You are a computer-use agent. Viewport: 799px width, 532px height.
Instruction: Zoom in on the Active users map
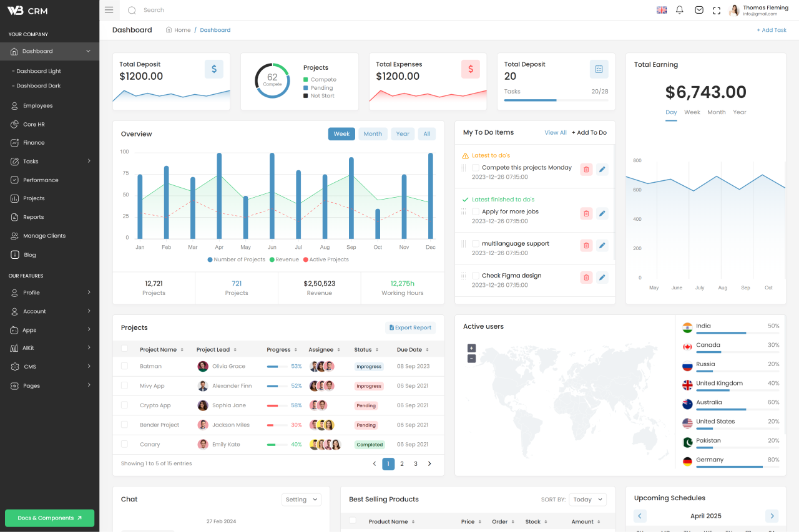tap(471, 348)
